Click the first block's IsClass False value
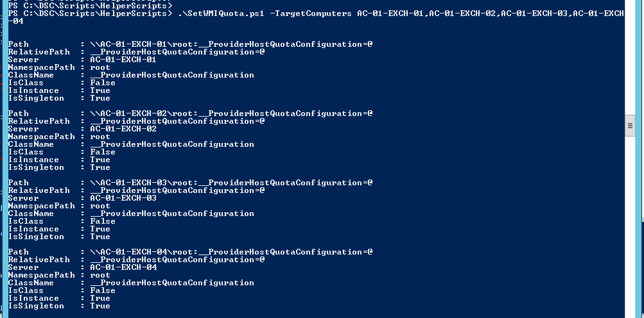 [103, 83]
